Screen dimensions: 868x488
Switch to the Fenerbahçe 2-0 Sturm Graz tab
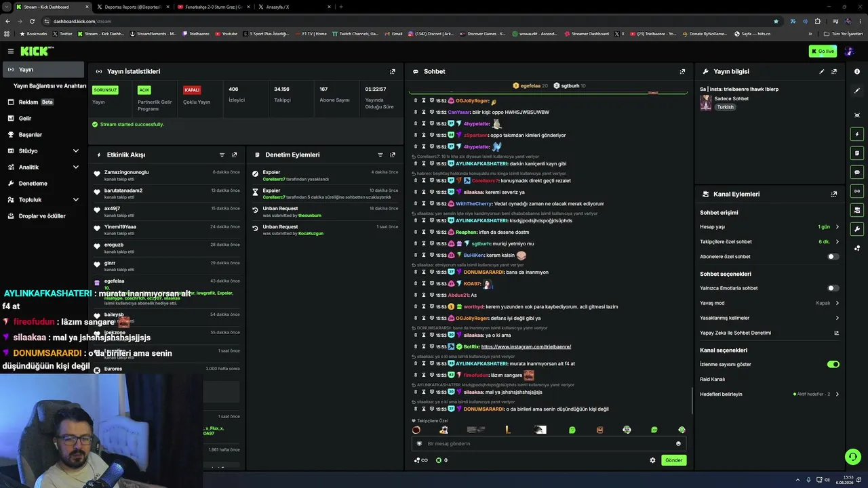tap(212, 7)
